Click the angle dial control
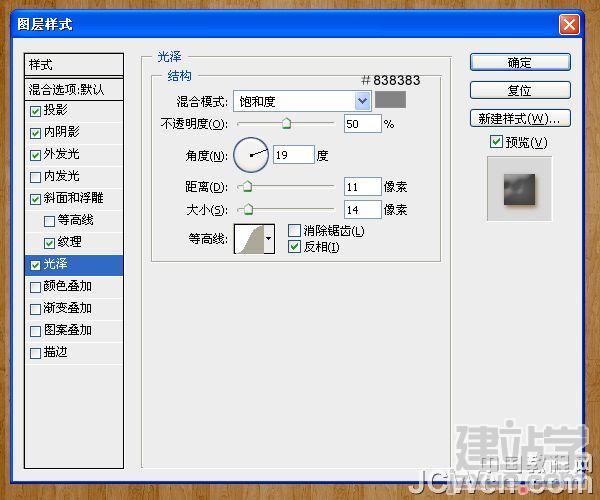This screenshot has width=600, height=500. click(x=251, y=155)
